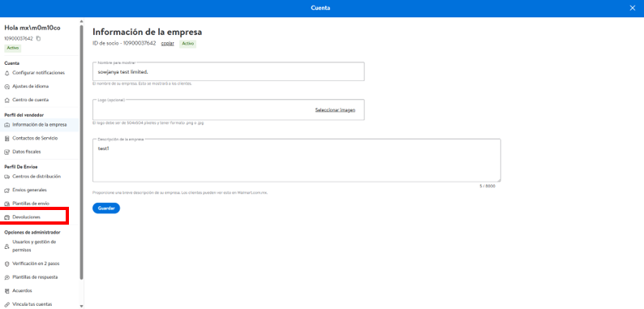Click the home icon beside Centro de cuenta

click(x=6, y=101)
